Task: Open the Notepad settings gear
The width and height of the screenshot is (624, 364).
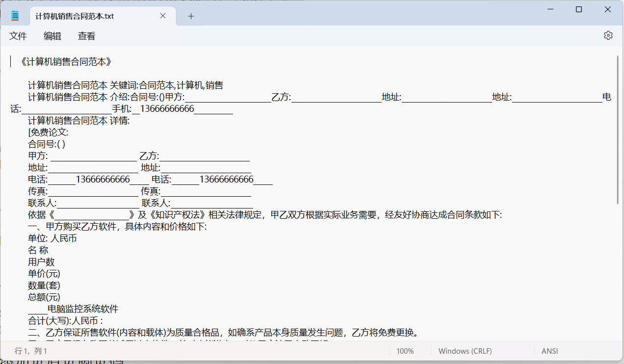Action: coord(608,35)
